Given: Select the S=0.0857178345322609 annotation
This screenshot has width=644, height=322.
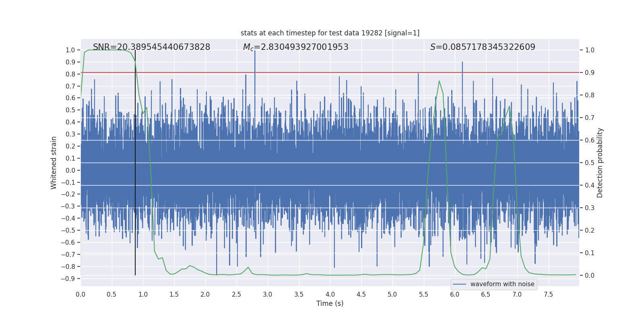Looking at the screenshot, I should [483, 47].
